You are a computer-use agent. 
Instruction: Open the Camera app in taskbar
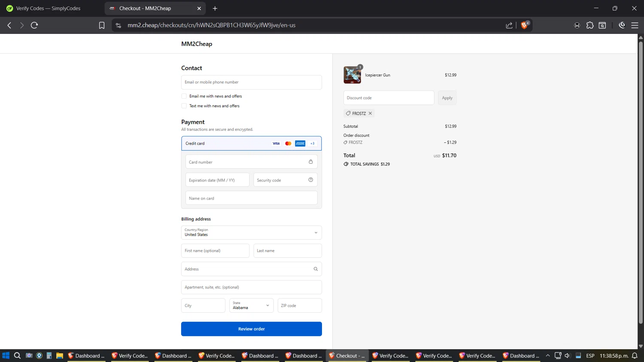pyautogui.click(x=29, y=356)
